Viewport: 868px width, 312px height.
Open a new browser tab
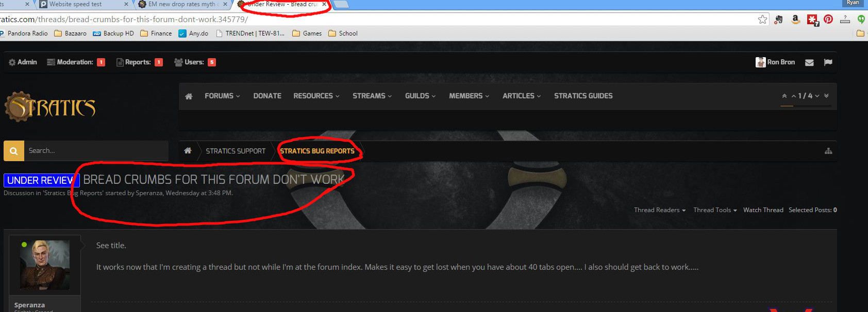click(x=342, y=5)
